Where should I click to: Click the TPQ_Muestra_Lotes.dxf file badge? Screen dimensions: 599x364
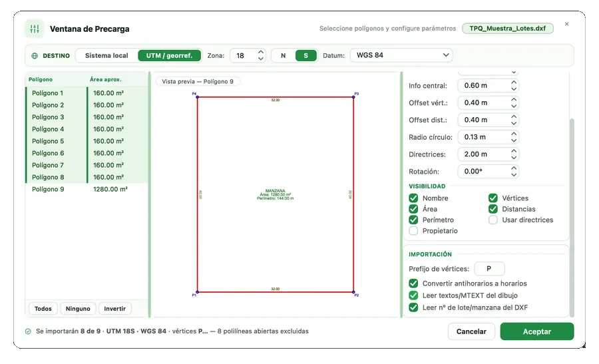[508, 28]
